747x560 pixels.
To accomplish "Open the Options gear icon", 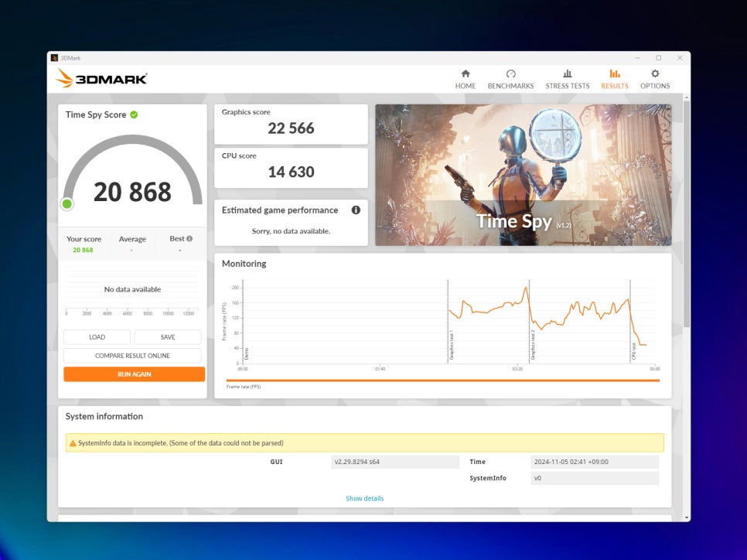I will click(655, 73).
